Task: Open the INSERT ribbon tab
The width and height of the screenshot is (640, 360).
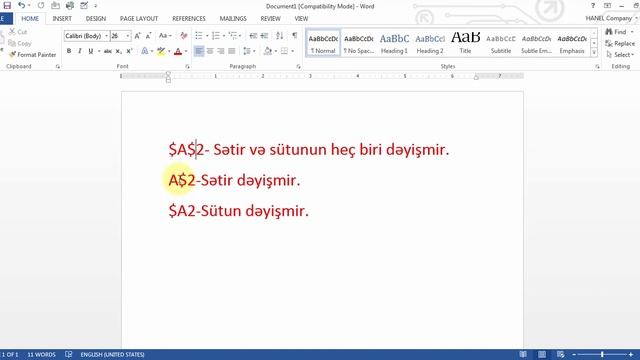Action: coord(62,18)
